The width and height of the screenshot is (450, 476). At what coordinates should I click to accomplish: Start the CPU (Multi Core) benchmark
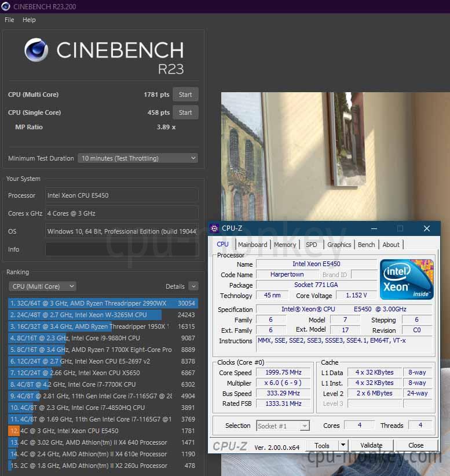(185, 95)
